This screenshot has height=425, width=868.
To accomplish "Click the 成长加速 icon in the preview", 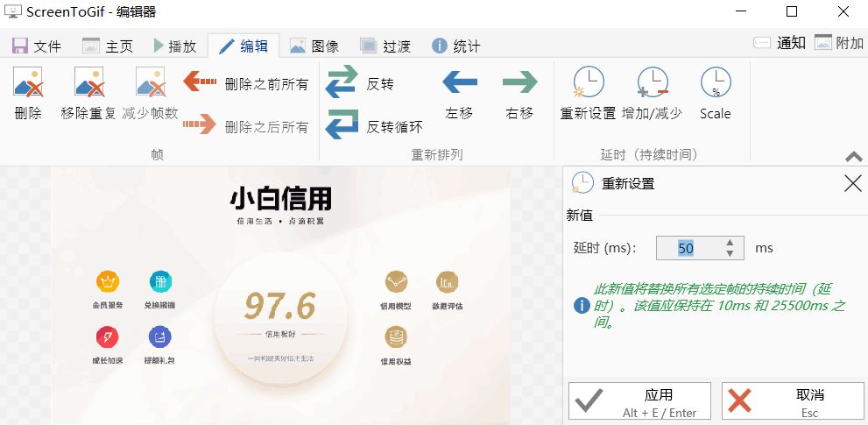I will click(108, 336).
